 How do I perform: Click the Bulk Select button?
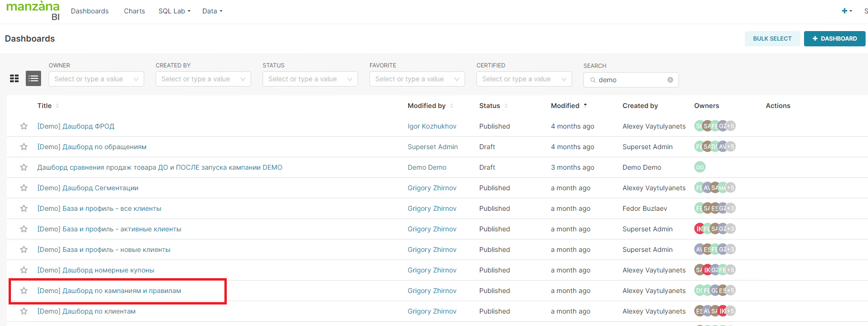point(772,39)
